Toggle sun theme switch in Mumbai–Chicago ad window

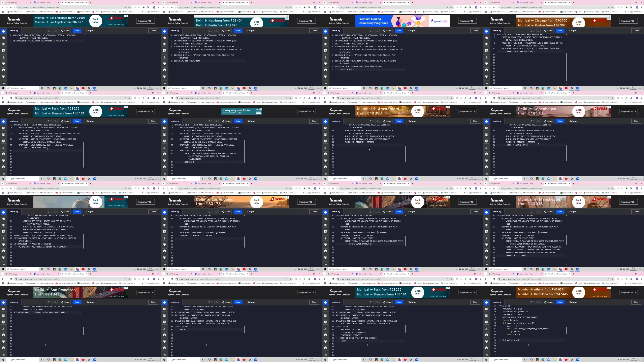point(539,31)
